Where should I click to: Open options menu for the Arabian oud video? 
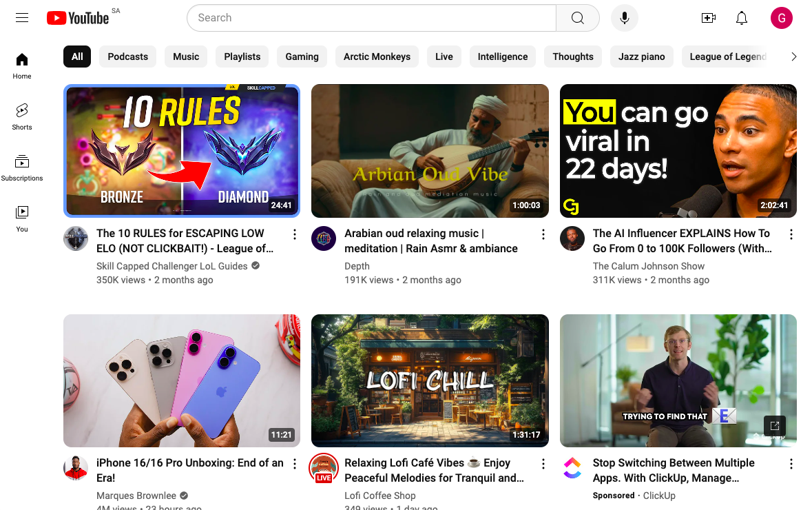tap(543, 234)
